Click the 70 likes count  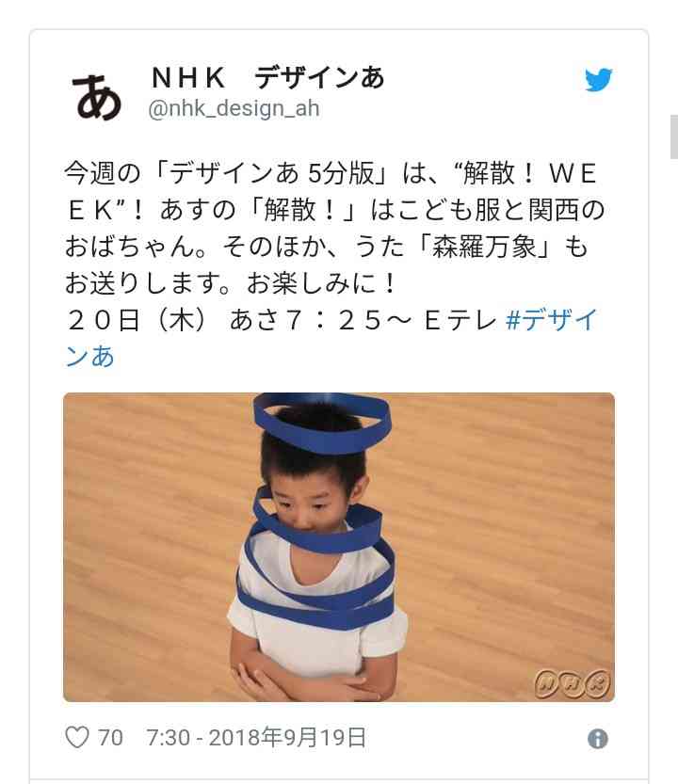coord(110,738)
